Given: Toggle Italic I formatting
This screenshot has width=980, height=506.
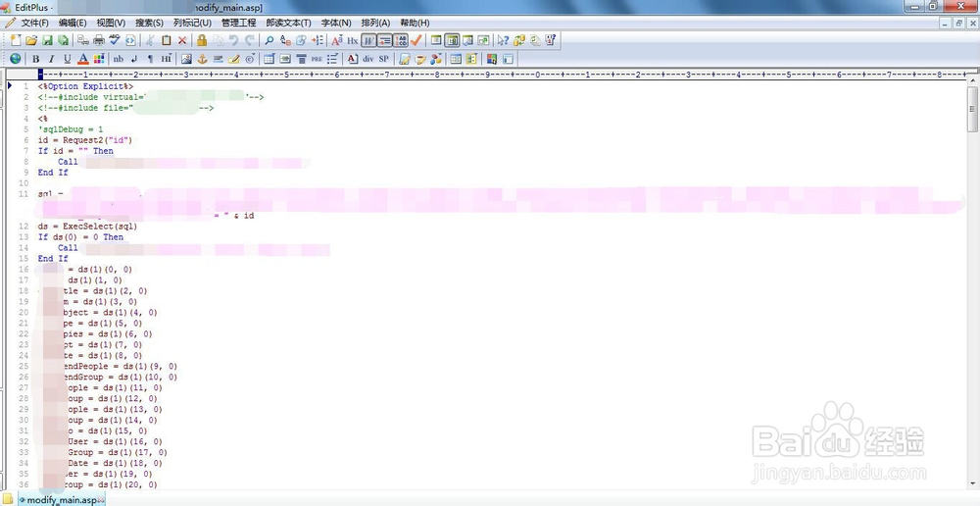Looking at the screenshot, I should click(51, 59).
